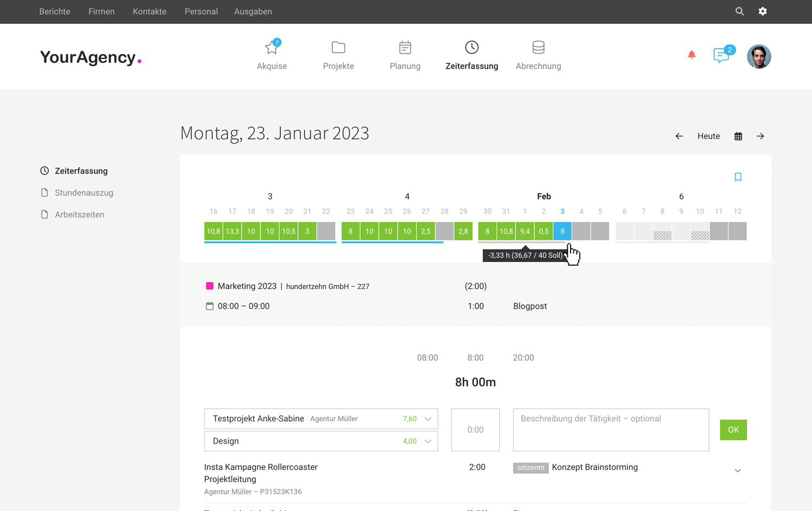Open the date picker calendar icon
Screen dimensions: 812x511
pyautogui.click(x=738, y=136)
